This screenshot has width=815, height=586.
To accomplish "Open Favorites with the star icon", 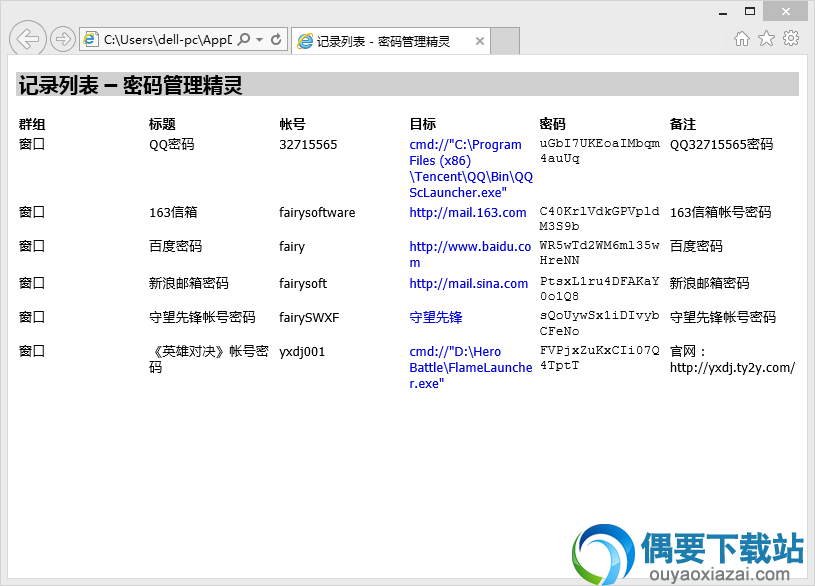I will point(766,38).
